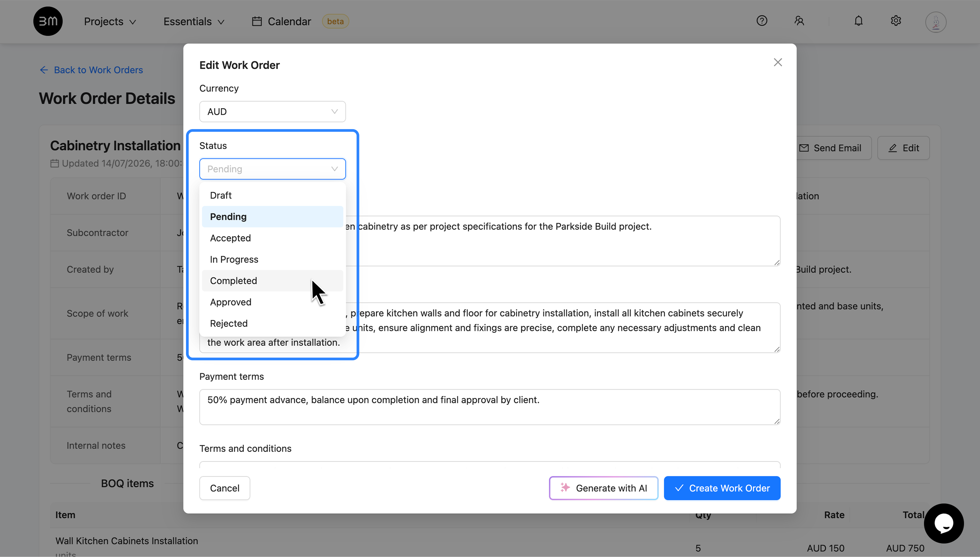
Task: Open the help question mark icon
Action: tap(762, 21)
